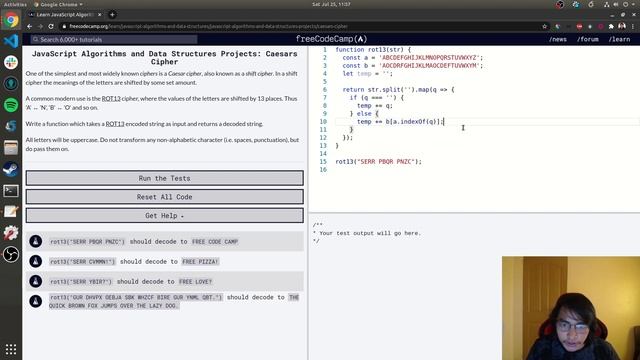Click 'Your test output will go here.' text
The width and height of the screenshot is (640, 360).
[370, 233]
